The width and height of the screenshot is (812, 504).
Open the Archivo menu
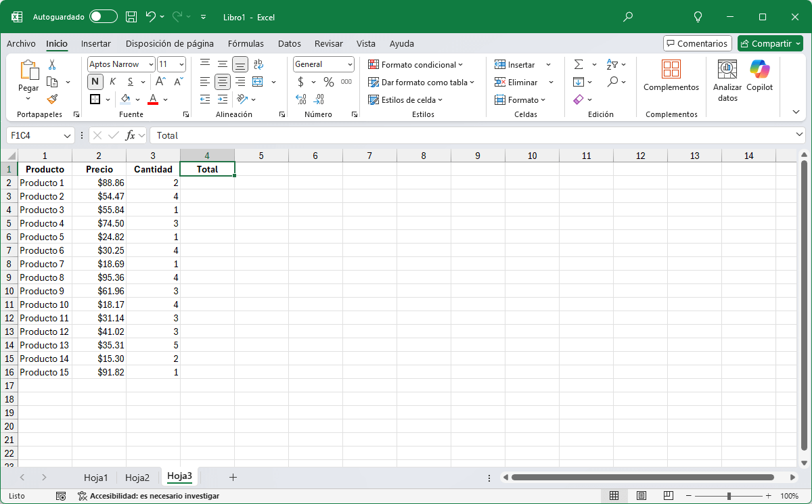tap(21, 43)
